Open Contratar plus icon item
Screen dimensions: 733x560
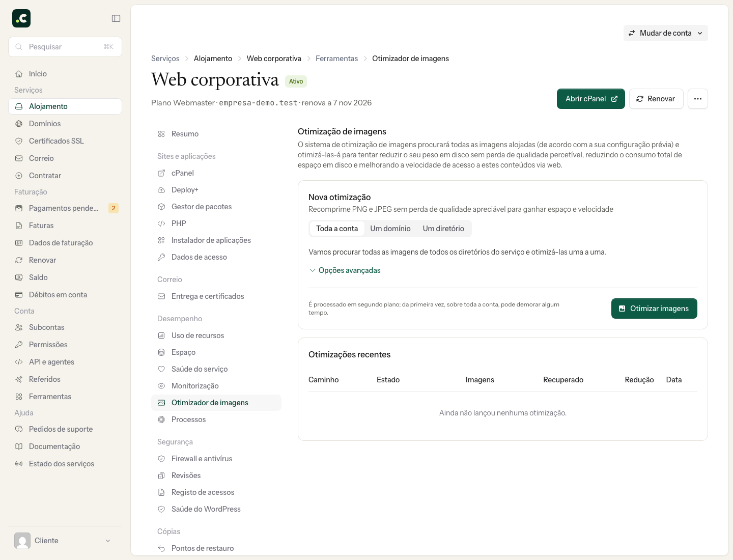65,176
